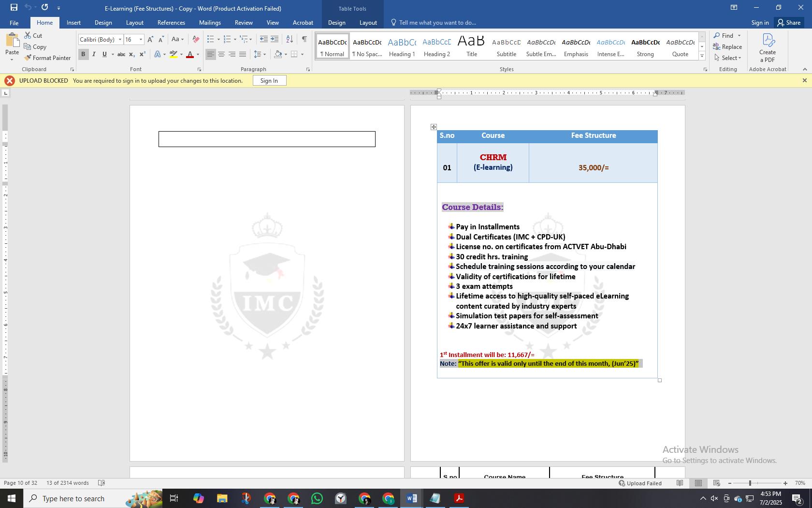Open the font size dropdown
Image resolution: width=812 pixels, height=508 pixels.
(x=141, y=39)
